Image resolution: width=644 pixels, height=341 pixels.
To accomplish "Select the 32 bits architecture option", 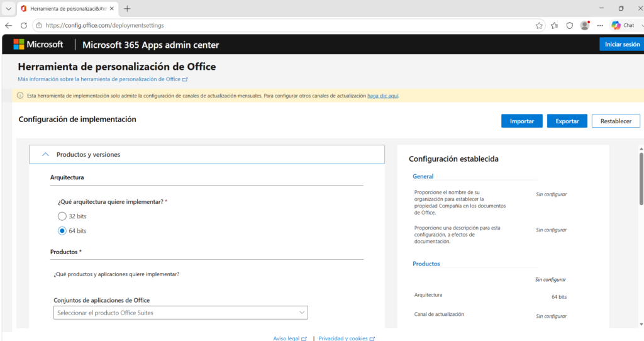I will pyautogui.click(x=62, y=216).
